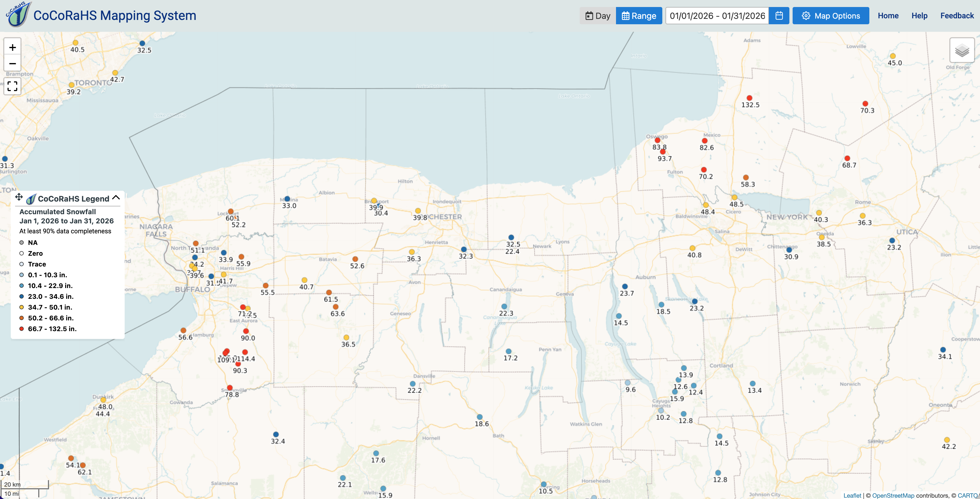
Task: Select the 42.7 station marker near Toronto
Action: pyautogui.click(x=115, y=73)
